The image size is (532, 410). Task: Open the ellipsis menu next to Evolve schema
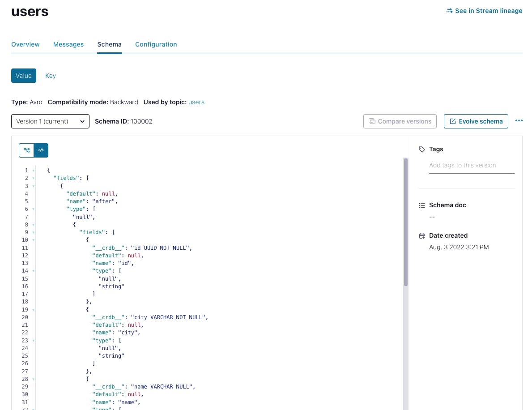519,120
